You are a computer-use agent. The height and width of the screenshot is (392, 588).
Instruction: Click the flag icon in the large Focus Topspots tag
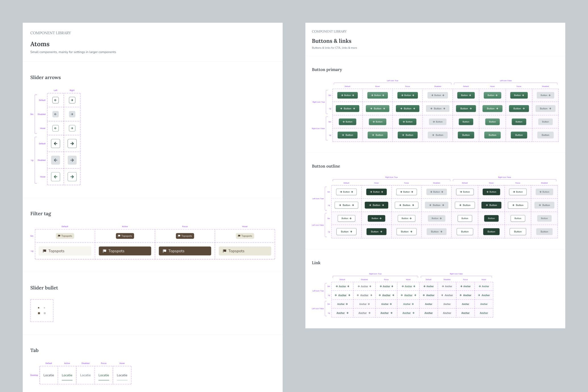tap(164, 251)
